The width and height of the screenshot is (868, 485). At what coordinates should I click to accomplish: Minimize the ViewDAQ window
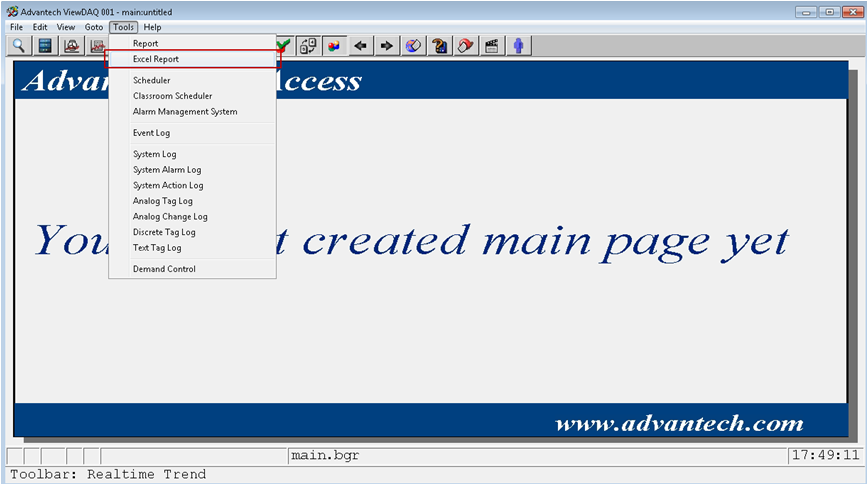click(x=806, y=12)
